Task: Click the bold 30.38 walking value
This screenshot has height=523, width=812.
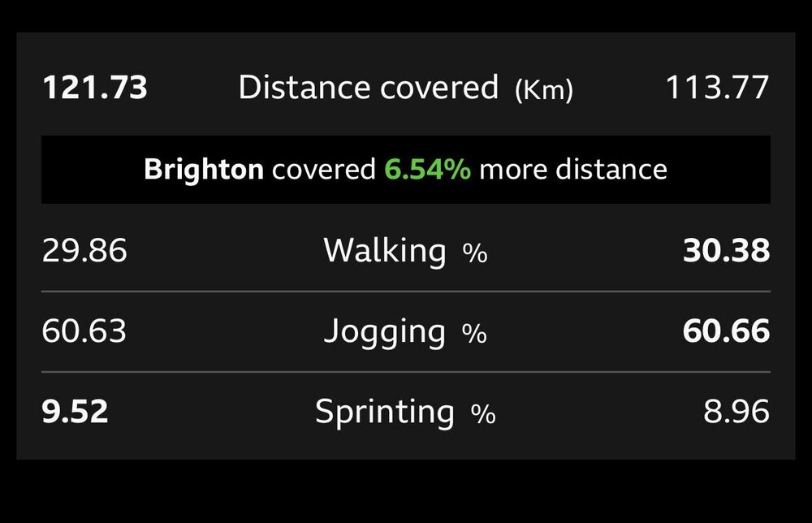Action: (726, 251)
